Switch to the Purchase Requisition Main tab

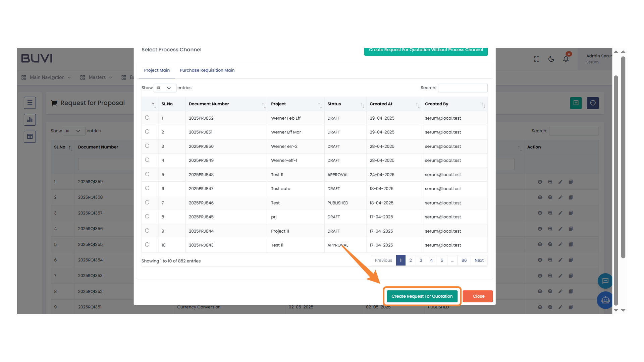(x=207, y=70)
